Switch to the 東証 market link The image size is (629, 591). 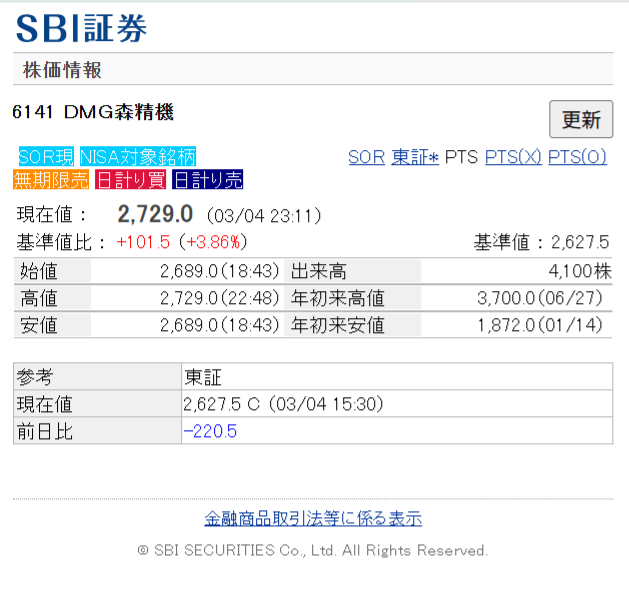click(415, 157)
